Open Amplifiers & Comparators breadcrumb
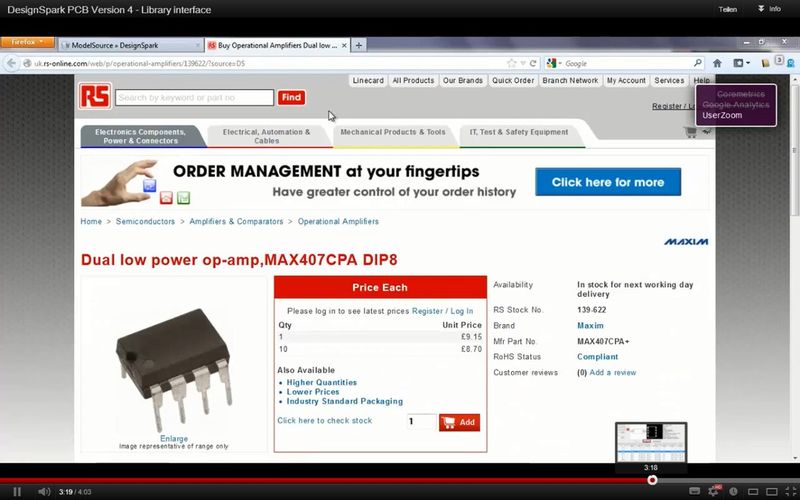800x500 pixels. pyautogui.click(x=236, y=221)
